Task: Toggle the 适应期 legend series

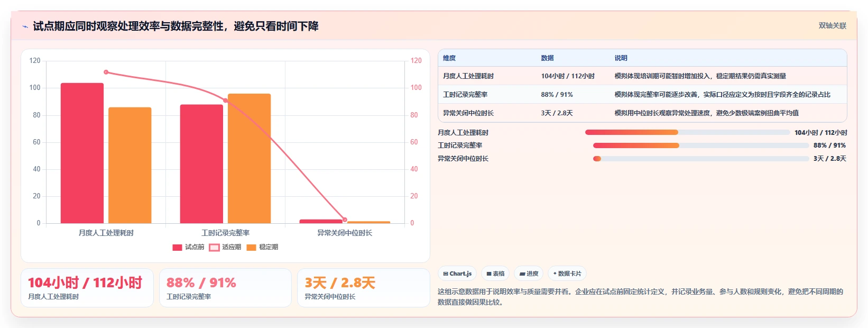Action: (x=225, y=247)
